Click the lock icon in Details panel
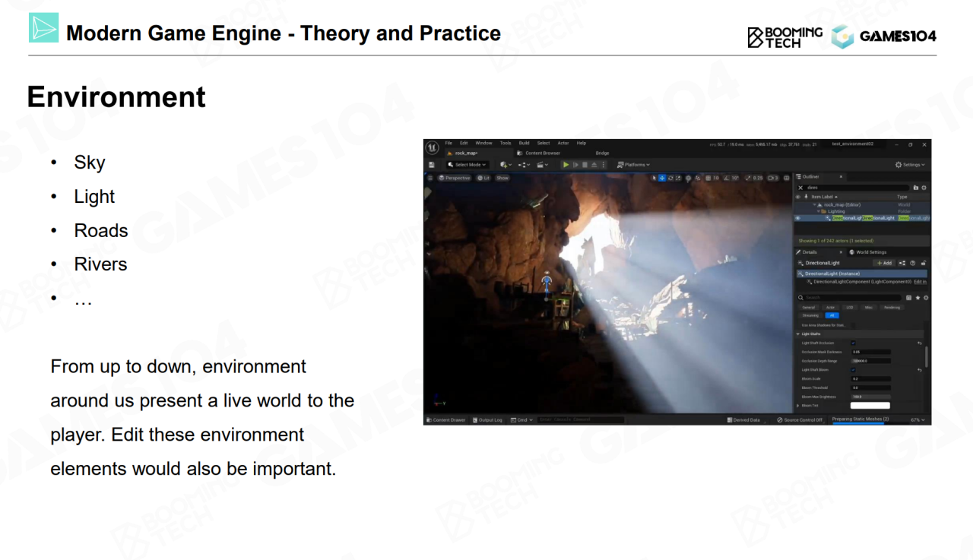Image resolution: width=973 pixels, height=560 pixels. coord(924,263)
